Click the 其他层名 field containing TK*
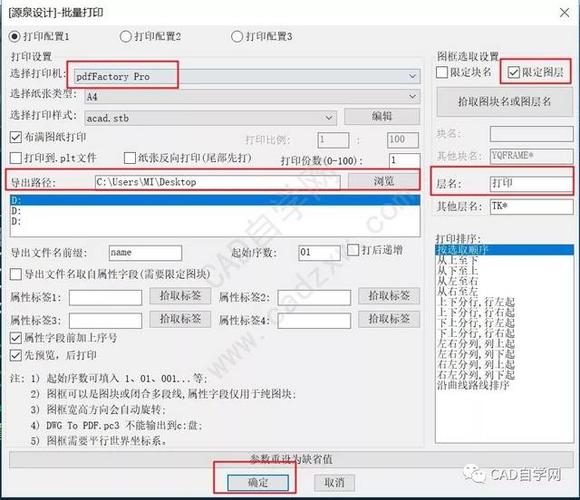This screenshot has width=580, height=500. click(x=532, y=206)
